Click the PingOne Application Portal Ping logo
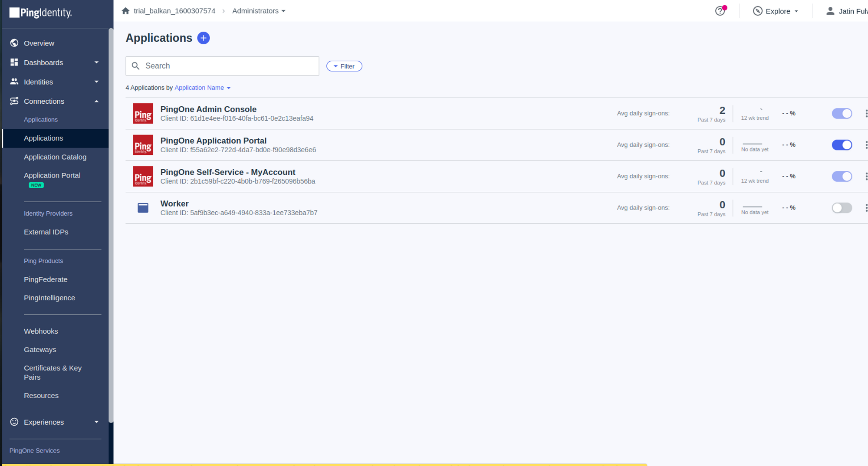Viewport: 868px width, 466px height. tap(143, 145)
